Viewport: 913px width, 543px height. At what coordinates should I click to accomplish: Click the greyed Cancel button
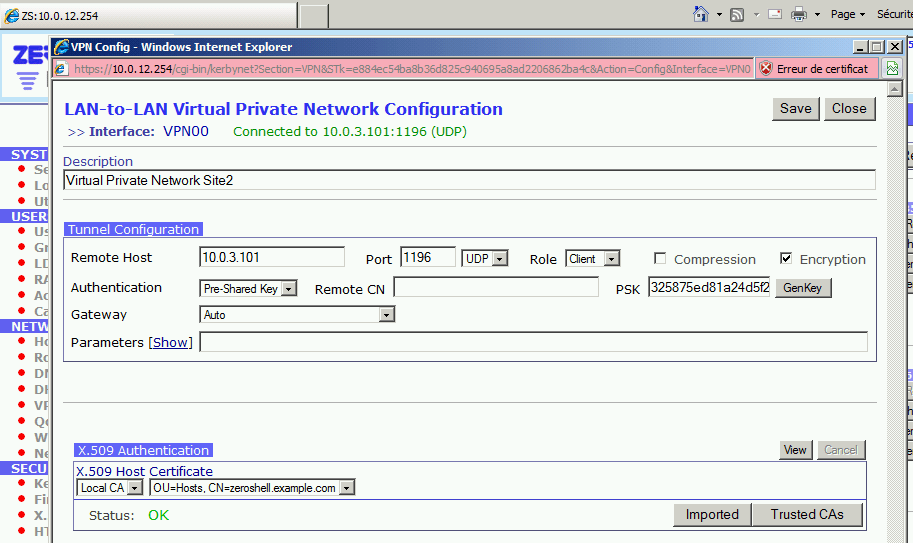click(841, 450)
